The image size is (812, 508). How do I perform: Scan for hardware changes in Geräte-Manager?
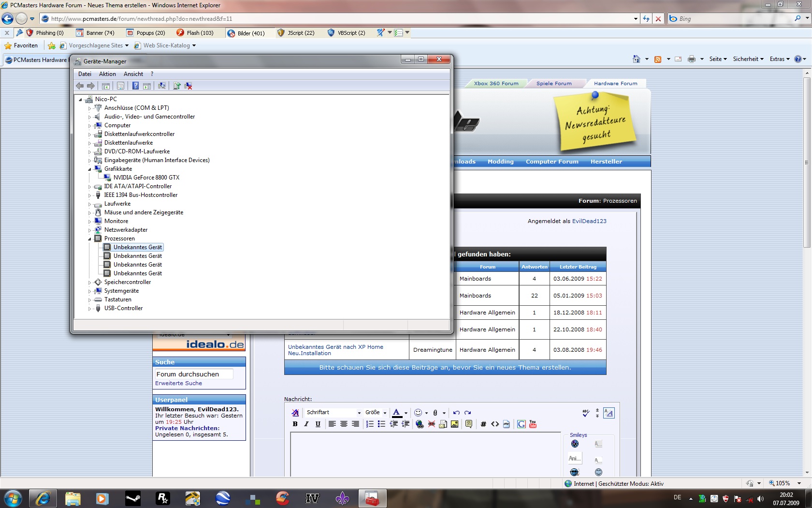pyautogui.click(x=161, y=86)
